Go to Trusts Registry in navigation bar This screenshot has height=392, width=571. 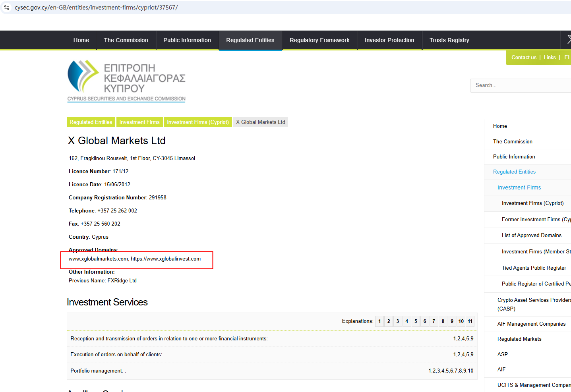[449, 40]
